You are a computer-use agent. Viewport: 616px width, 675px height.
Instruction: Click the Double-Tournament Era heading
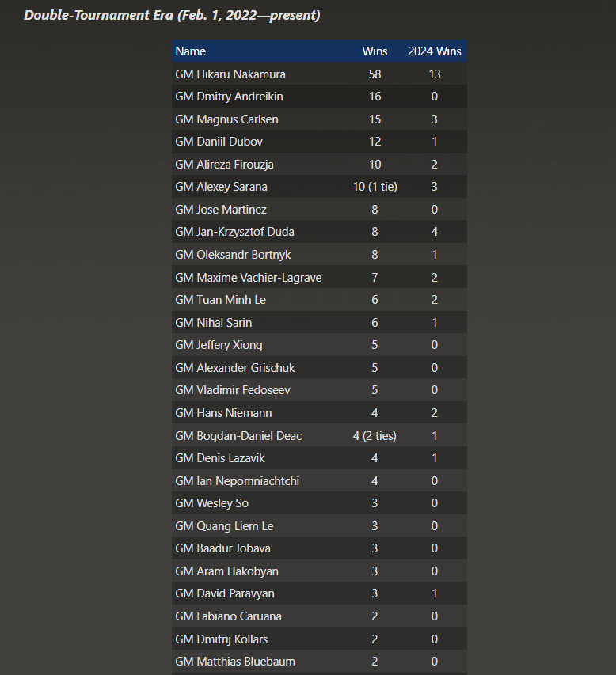[x=172, y=16]
